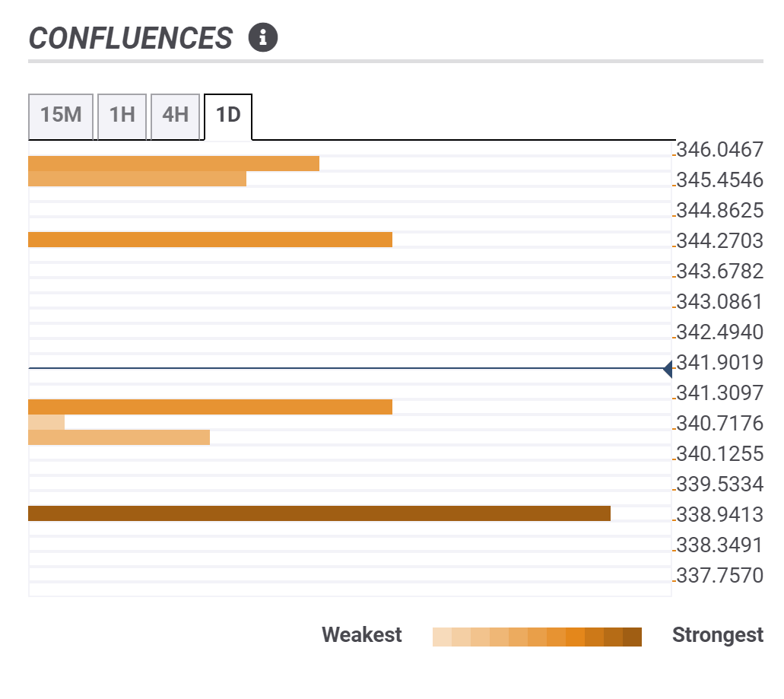Click the Strongest legend label
The height and width of the screenshot is (699, 784).
coord(717,635)
